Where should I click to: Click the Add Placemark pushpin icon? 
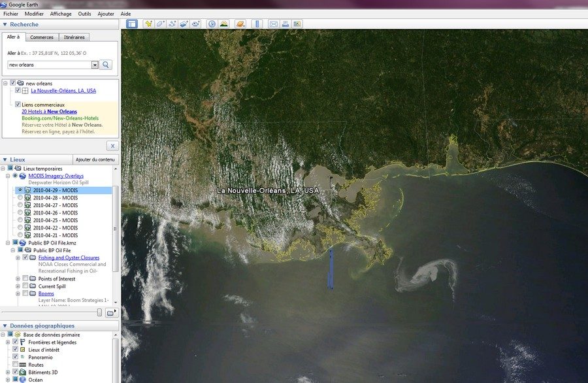click(x=149, y=24)
